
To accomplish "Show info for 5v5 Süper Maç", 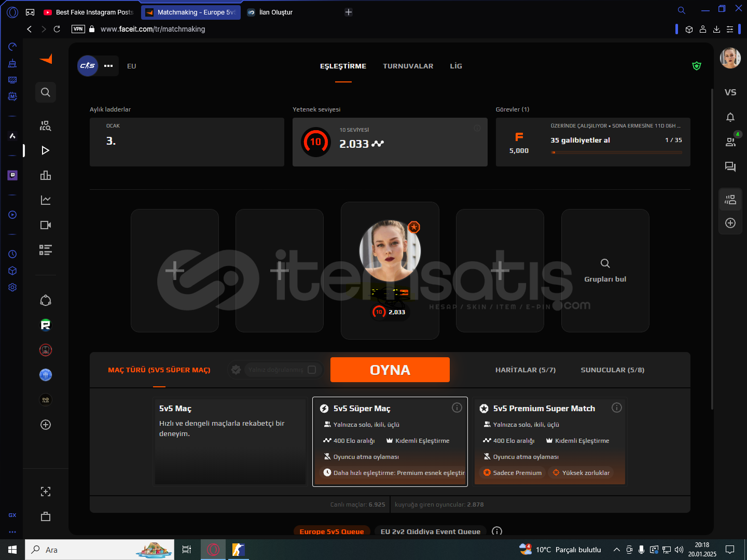I will (457, 408).
